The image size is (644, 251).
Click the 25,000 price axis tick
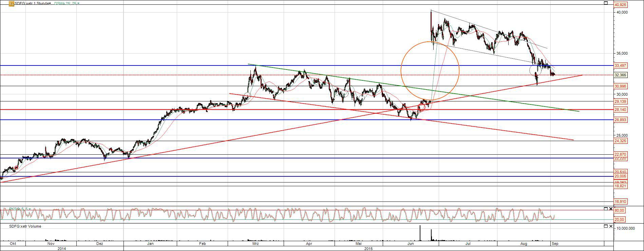point(622,135)
